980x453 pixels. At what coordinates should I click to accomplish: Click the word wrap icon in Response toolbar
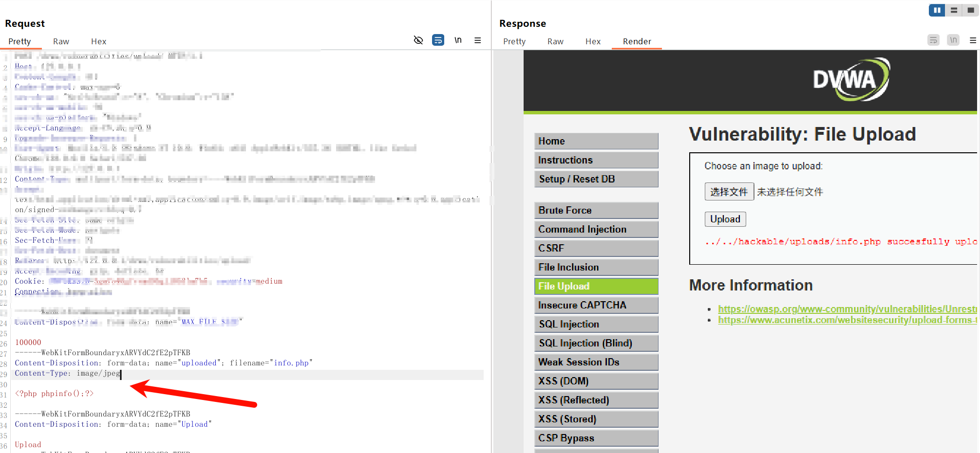[933, 40]
